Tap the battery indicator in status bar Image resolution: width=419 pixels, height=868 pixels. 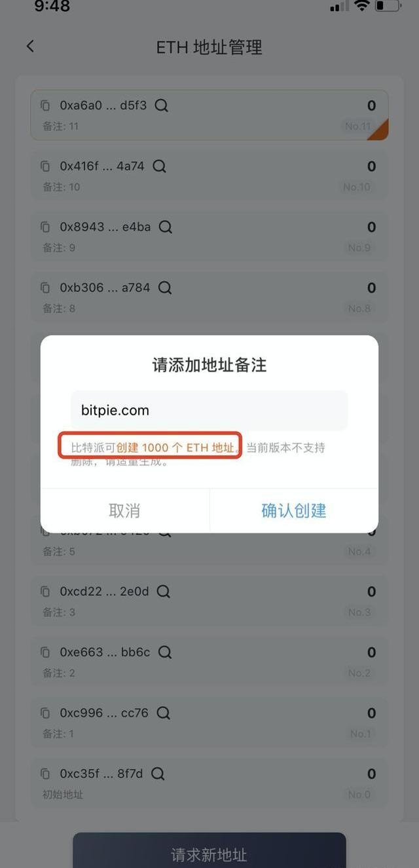click(x=388, y=7)
